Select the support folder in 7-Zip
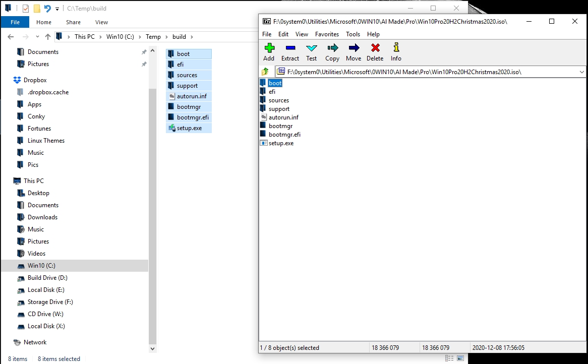Image resolution: width=588 pixels, height=364 pixels. coord(279,109)
